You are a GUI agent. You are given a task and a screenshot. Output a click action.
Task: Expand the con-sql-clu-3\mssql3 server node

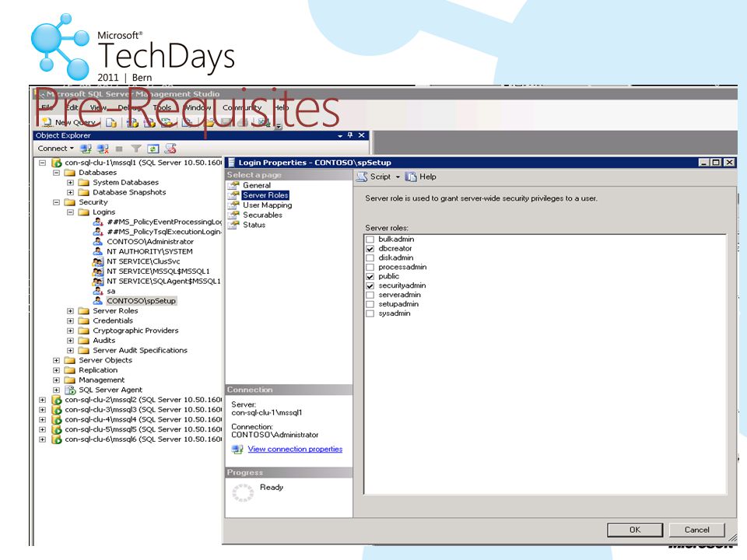pyautogui.click(x=42, y=410)
